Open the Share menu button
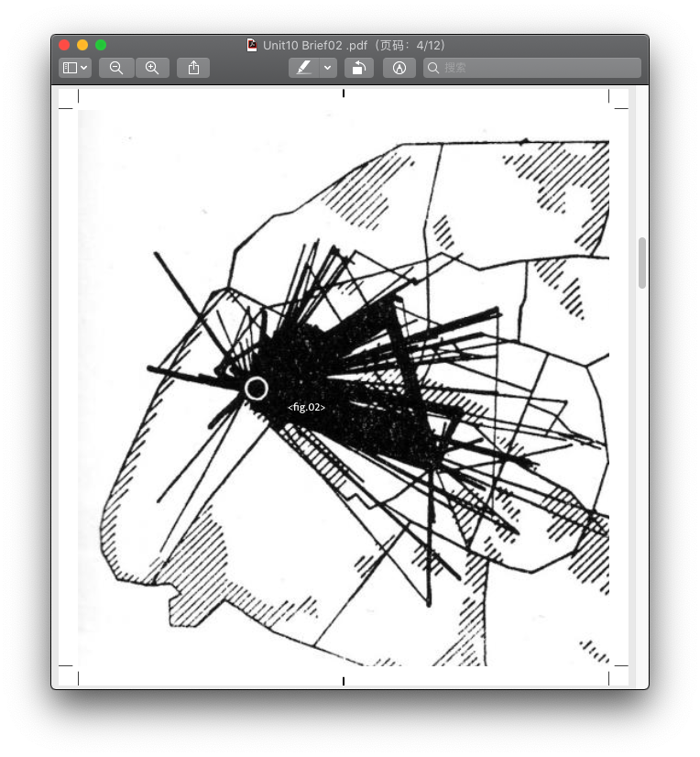Screen dimensions: 700x757 [x=193, y=68]
